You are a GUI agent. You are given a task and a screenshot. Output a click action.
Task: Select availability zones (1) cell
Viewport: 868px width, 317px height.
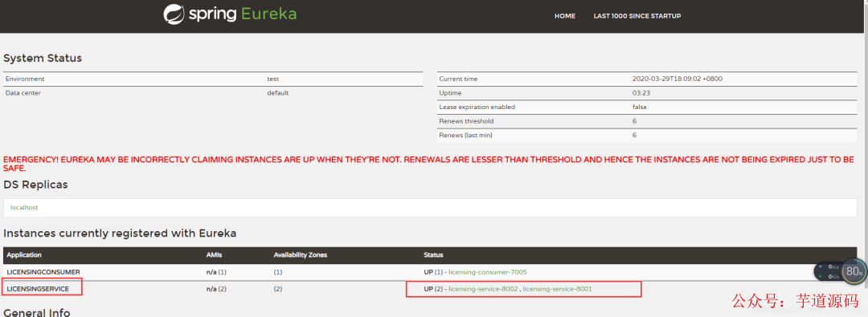[x=278, y=272]
